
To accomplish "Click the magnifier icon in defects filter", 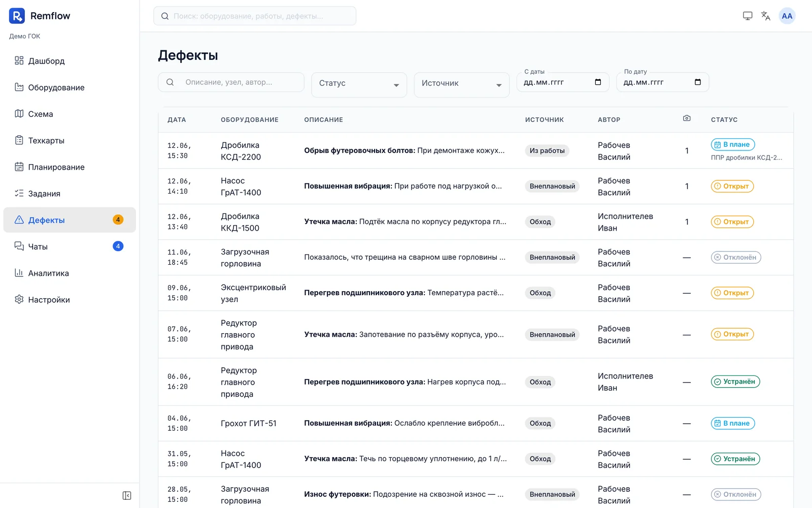I will tap(170, 82).
